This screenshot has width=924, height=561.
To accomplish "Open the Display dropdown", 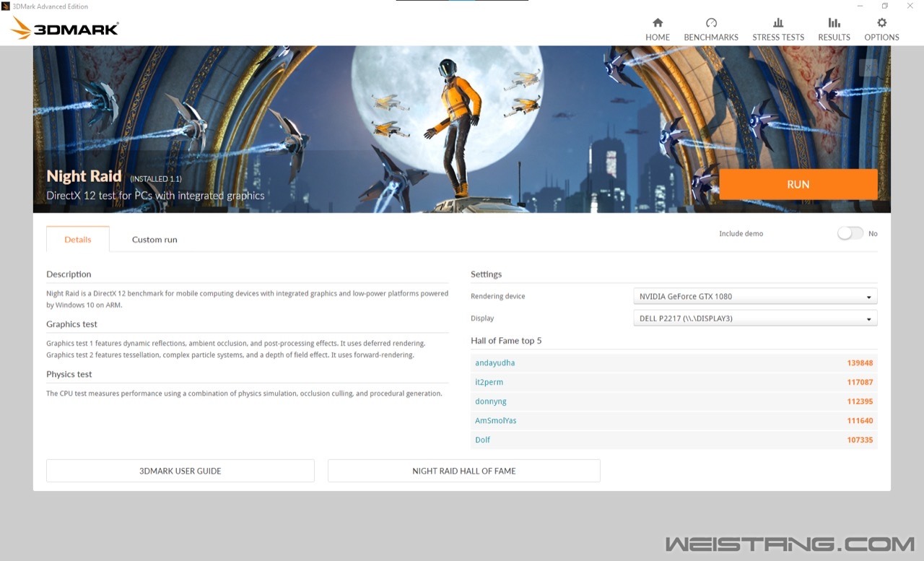I will pyautogui.click(x=755, y=318).
